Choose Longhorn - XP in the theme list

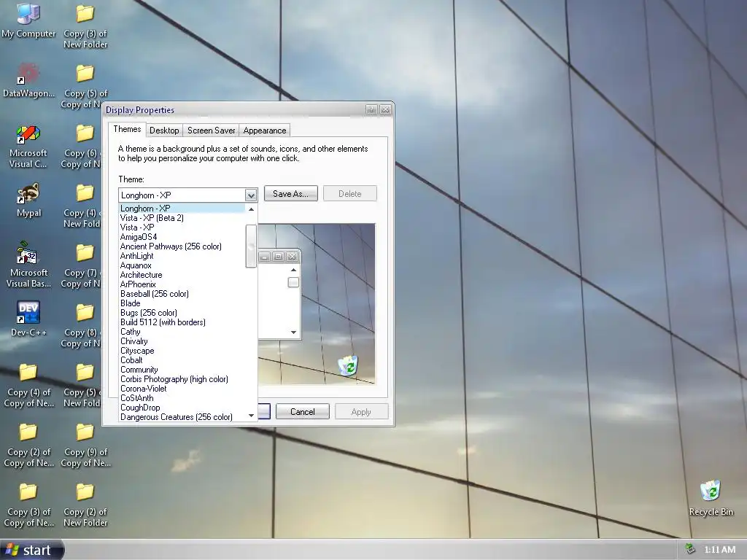click(x=182, y=208)
